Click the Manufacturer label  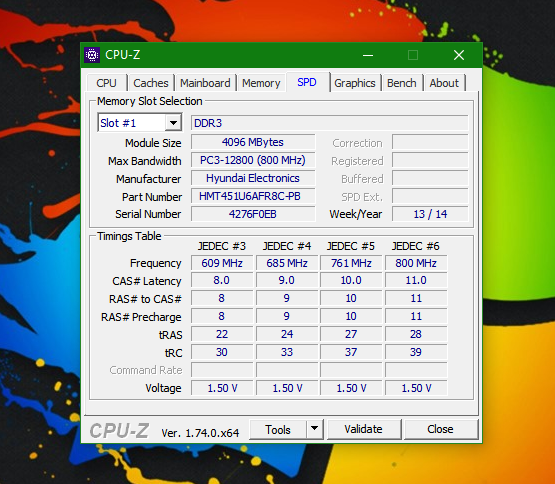click(x=148, y=179)
